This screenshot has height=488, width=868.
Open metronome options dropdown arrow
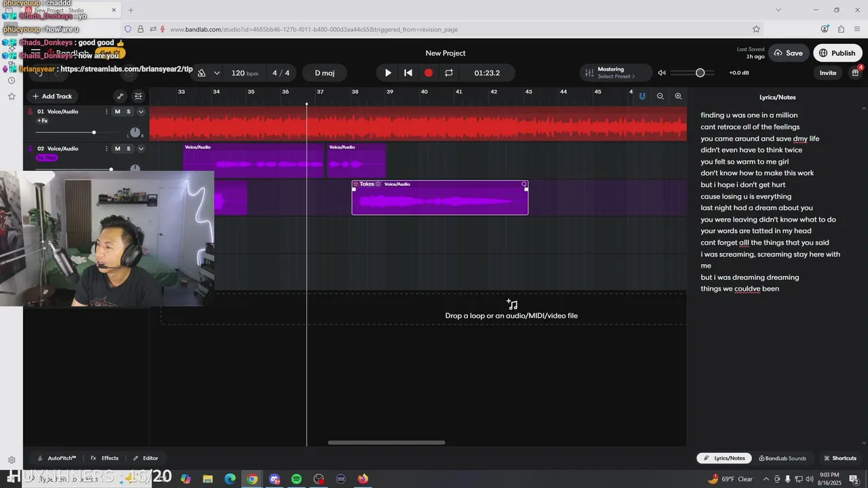pyautogui.click(x=217, y=73)
